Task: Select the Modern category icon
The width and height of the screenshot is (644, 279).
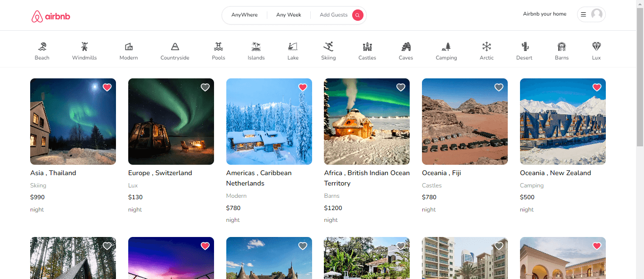Action: coord(129,46)
